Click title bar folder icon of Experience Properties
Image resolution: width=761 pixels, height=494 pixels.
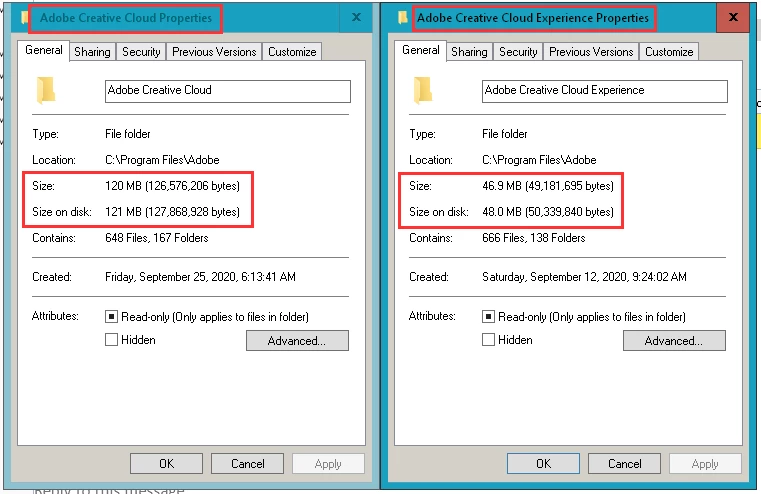point(402,18)
